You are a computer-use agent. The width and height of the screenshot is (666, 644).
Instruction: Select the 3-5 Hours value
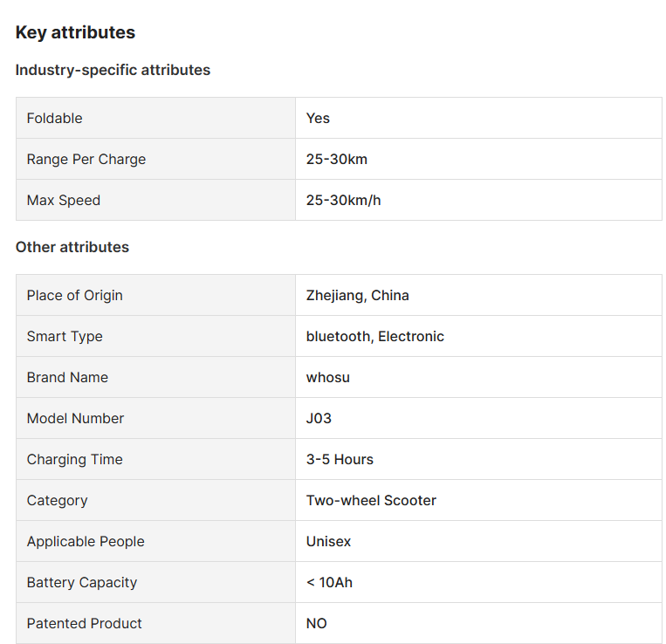click(340, 459)
